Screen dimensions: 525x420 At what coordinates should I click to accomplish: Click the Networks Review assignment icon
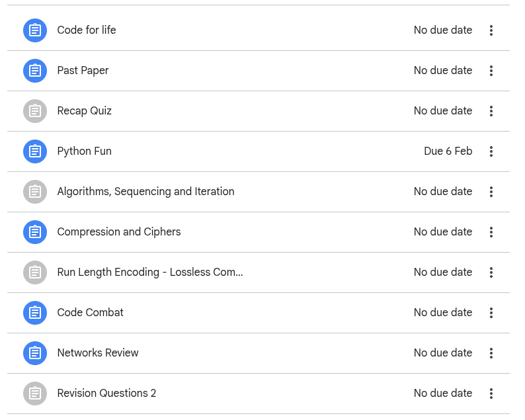click(x=35, y=353)
